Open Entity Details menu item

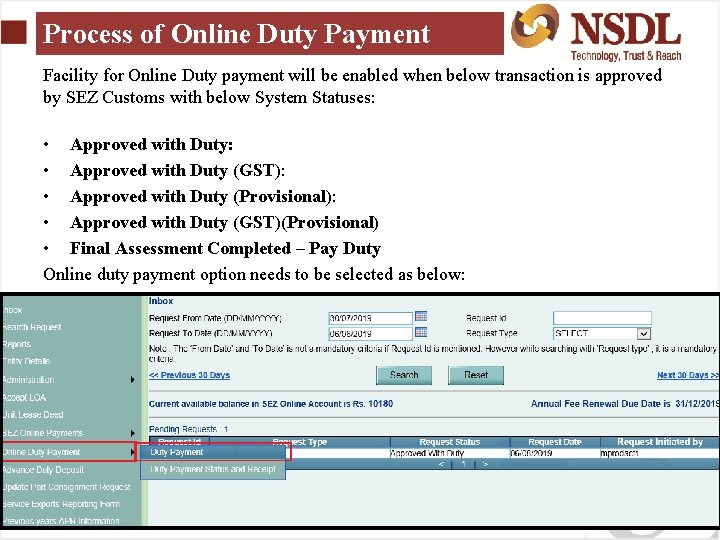tap(26, 361)
